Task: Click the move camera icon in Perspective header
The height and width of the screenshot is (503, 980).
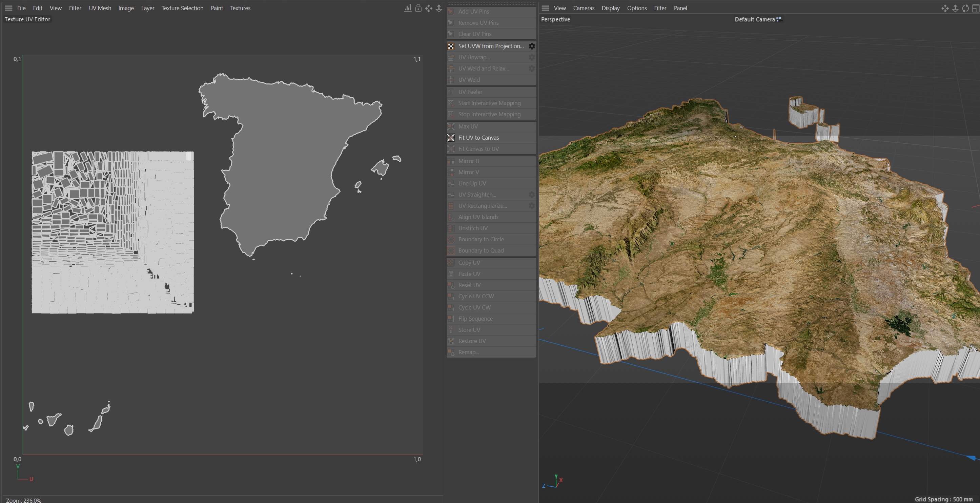Action: coord(945,8)
